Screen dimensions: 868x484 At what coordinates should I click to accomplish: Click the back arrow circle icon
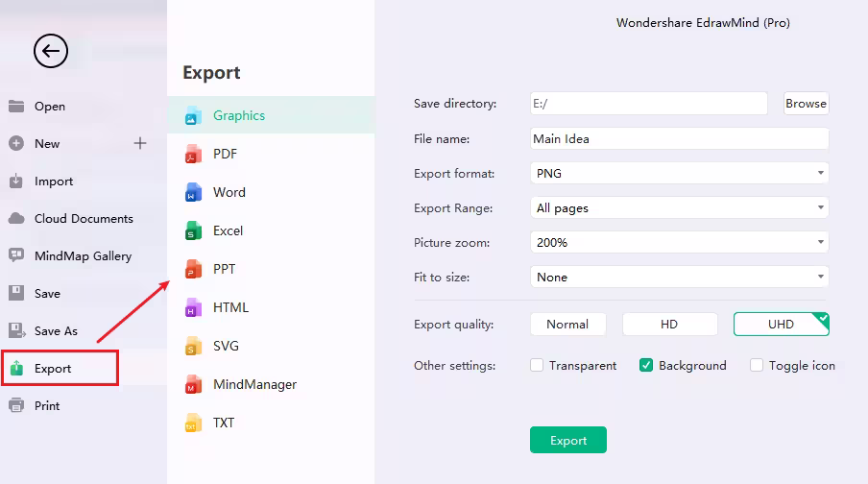pyautogui.click(x=51, y=51)
